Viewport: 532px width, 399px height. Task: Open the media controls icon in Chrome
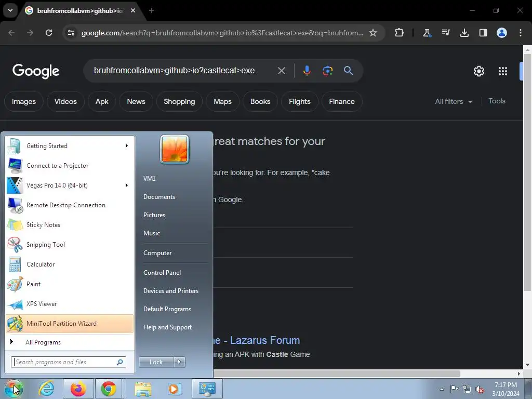coord(445,33)
